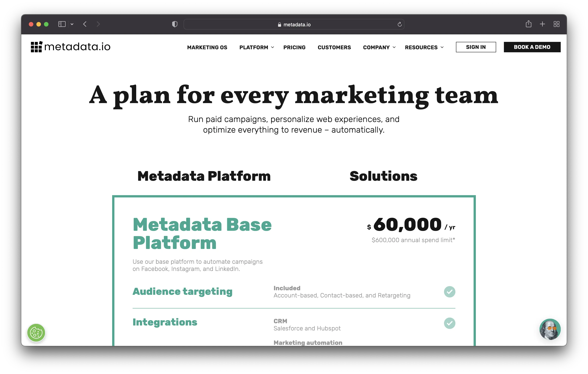Open the sidebar options chevron
This screenshot has height=374, width=588.
point(72,24)
